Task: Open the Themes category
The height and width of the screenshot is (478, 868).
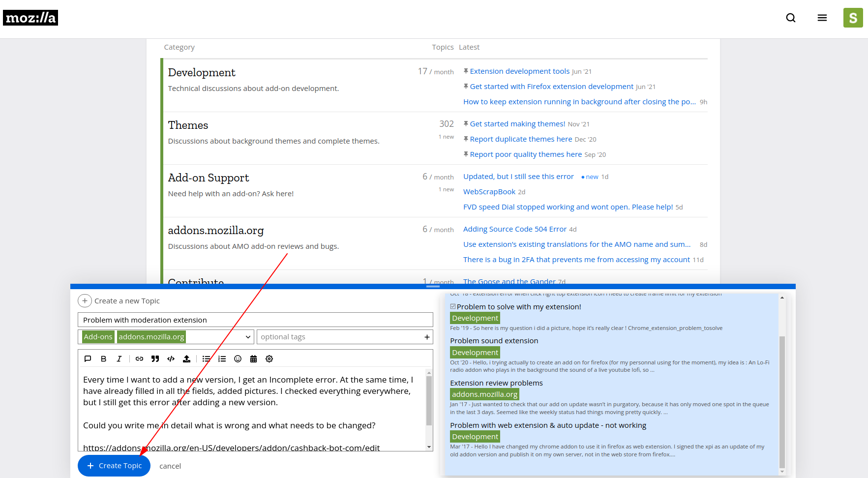Action: coord(188,125)
